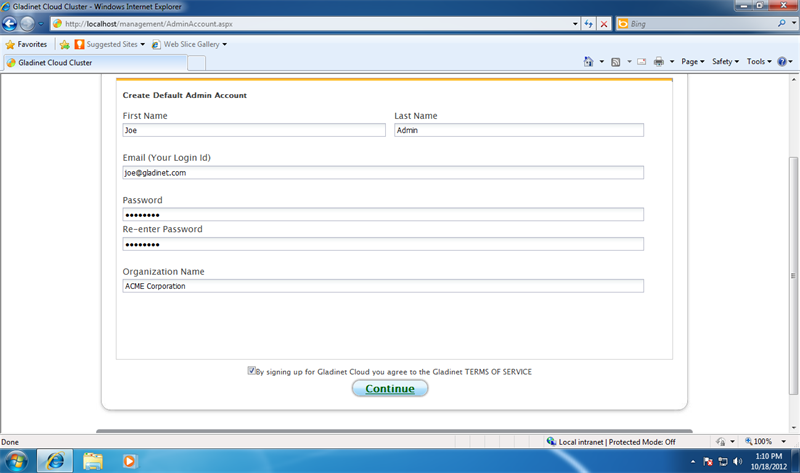Click the Email login id field

click(383, 172)
